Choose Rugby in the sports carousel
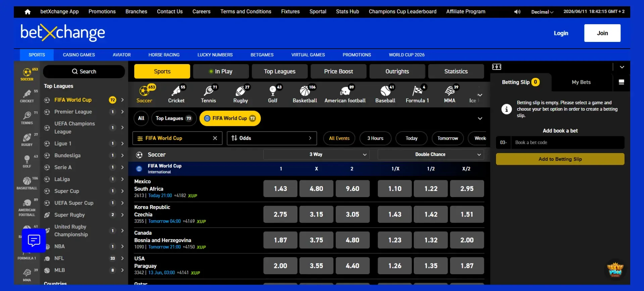This screenshot has width=644, height=291. coord(241,94)
